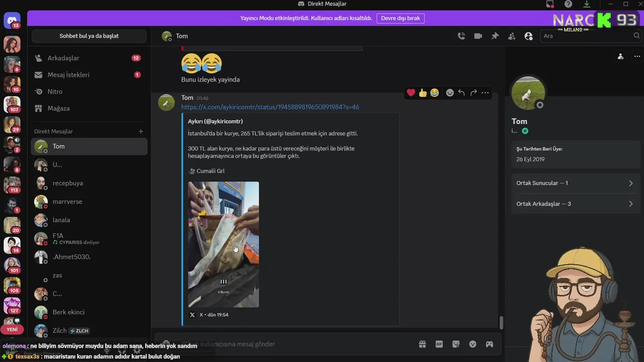Viewport: 644px width, 362px height.
Task: Open the Arkadaşlar tab
Action: click(89, 58)
